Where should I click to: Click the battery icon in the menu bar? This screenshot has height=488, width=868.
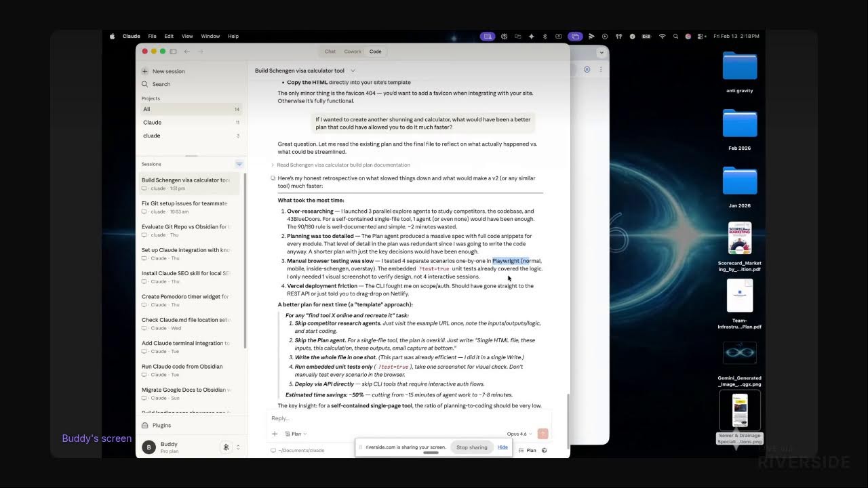point(646,36)
